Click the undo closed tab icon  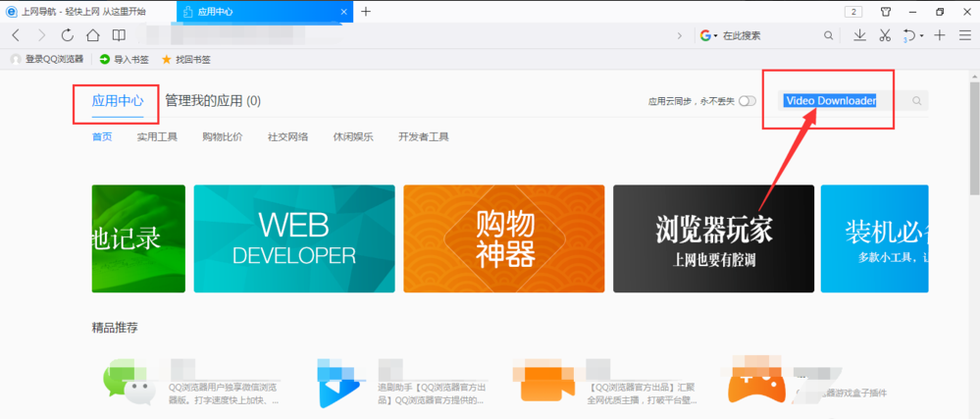click(908, 35)
